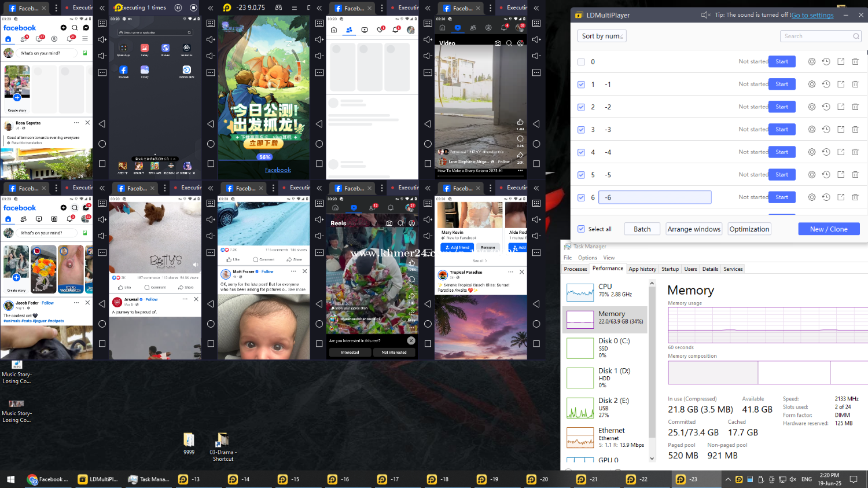
Task: Collapse the sidebar of -23 9.0.75 emulator
Action: (x=319, y=8)
